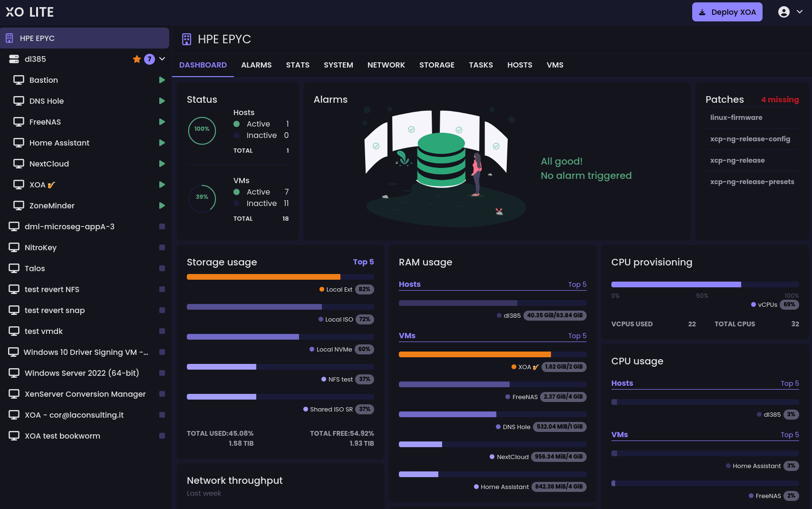Image resolution: width=812 pixels, height=509 pixels.
Task: Click the DNS Hole running state icon
Action: point(162,101)
